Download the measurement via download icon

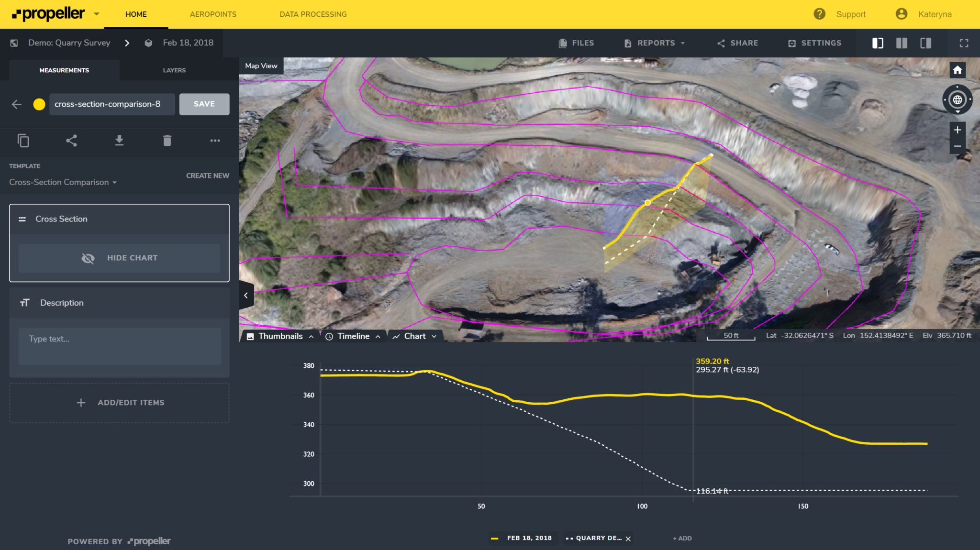click(x=119, y=141)
